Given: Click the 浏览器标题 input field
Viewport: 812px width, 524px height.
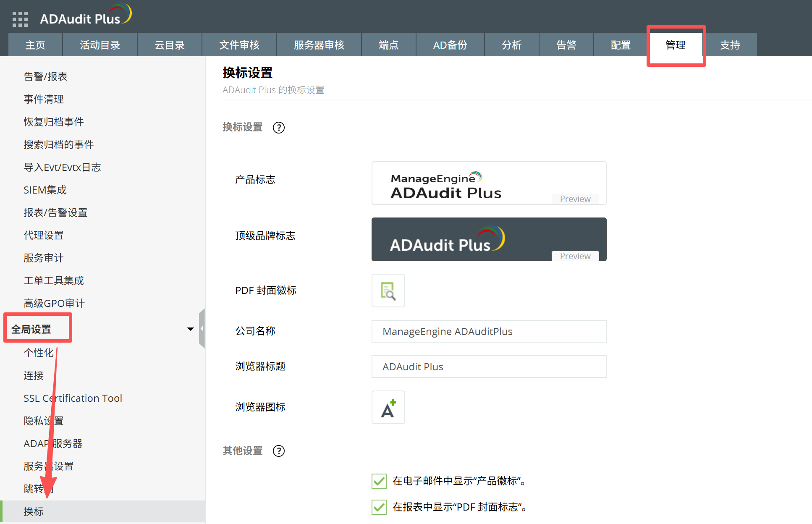Looking at the screenshot, I should pos(488,367).
